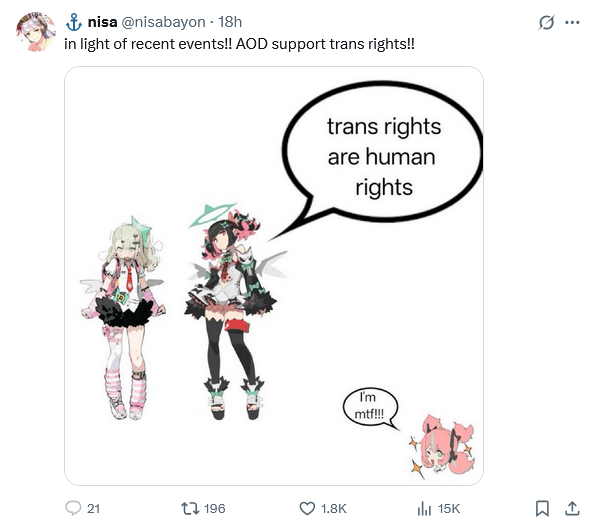Like the post with heart icon
The image size is (598, 530).
(307, 509)
